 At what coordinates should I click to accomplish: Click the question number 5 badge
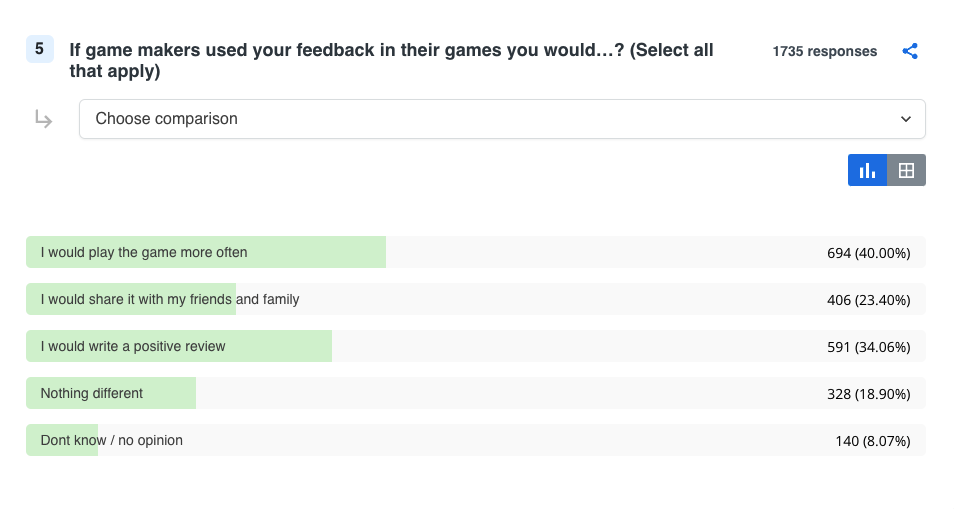point(40,49)
